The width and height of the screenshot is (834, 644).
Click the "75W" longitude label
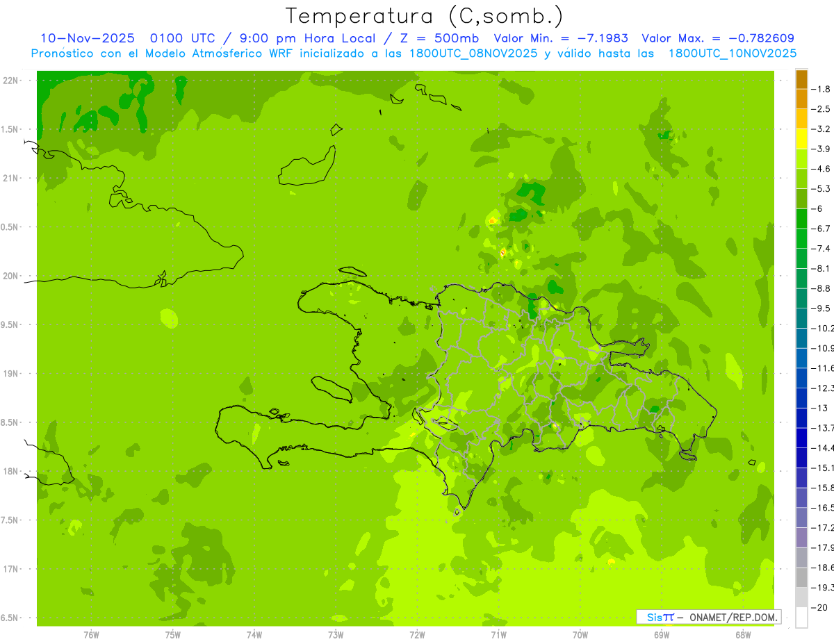pyautogui.click(x=173, y=634)
